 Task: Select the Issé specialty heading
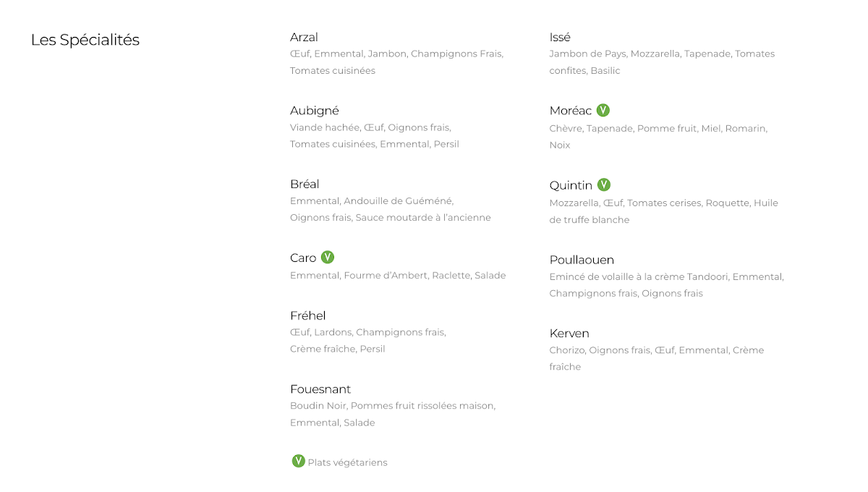[560, 37]
